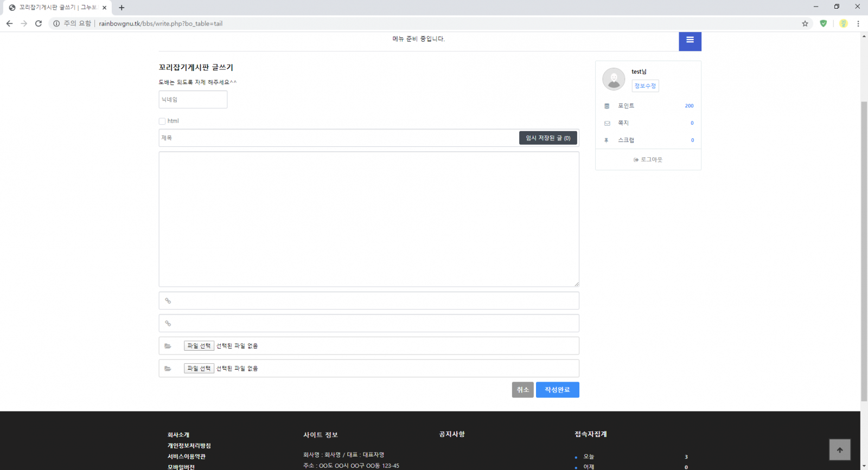
Task: Enable the html checkbox
Action: pyautogui.click(x=162, y=121)
